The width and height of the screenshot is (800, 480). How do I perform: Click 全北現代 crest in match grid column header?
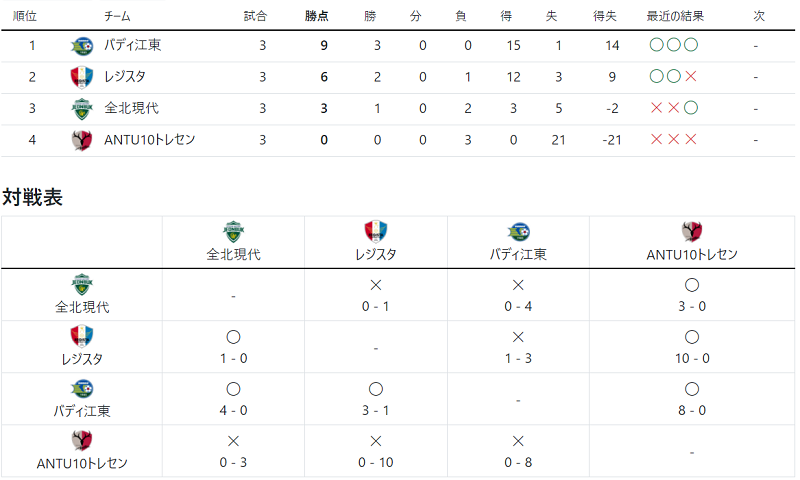point(233,232)
